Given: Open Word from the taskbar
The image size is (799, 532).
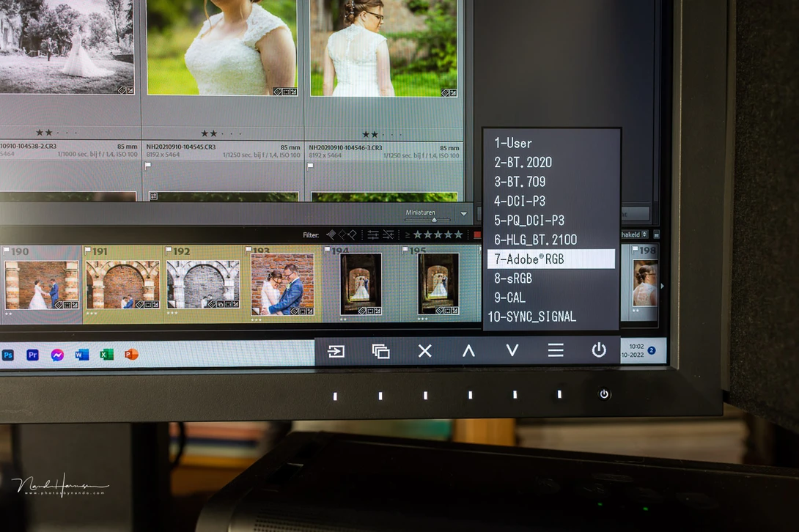Looking at the screenshot, I should click(x=81, y=355).
